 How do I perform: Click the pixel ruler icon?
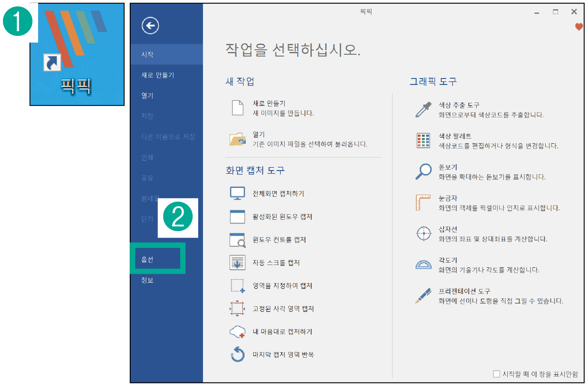[x=423, y=203]
